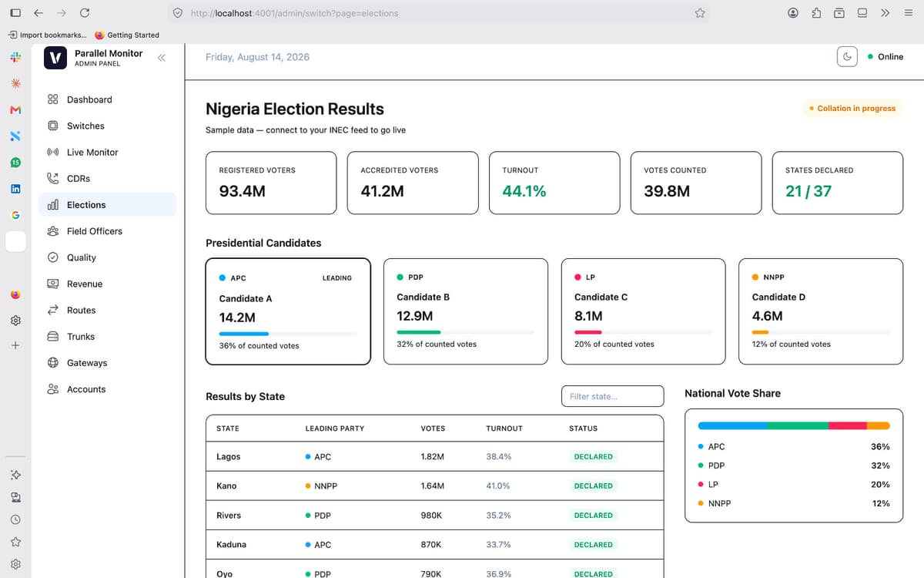This screenshot has width=924, height=578.
Task: Click the Registered Voters stat card
Action: pos(271,183)
